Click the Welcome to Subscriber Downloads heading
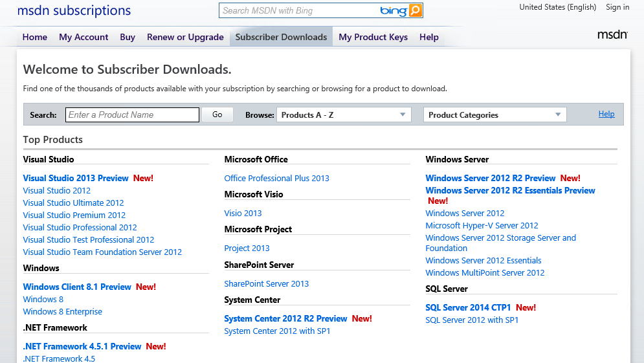The height and width of the screenshot is (363, 644). 127,69
